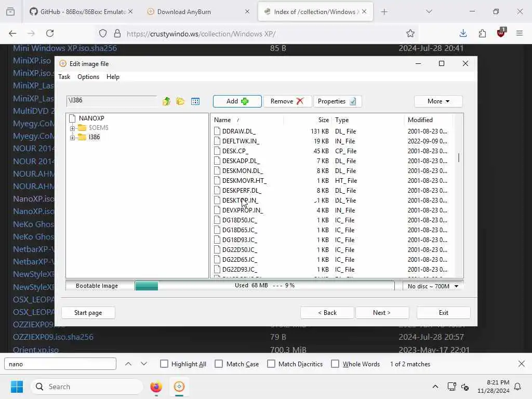532x399 pixels.
Task: Sort the file list by Name column
Action: [222, 120]
